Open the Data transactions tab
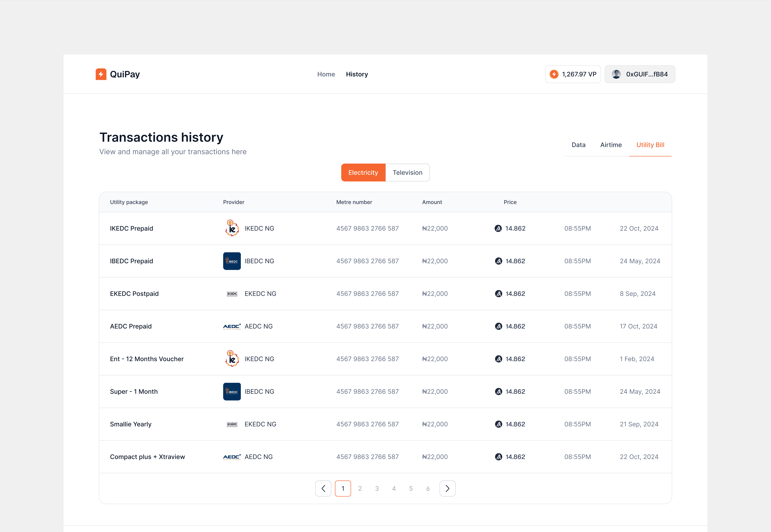The height and width of the screenshot is (532, 771). 578,145
